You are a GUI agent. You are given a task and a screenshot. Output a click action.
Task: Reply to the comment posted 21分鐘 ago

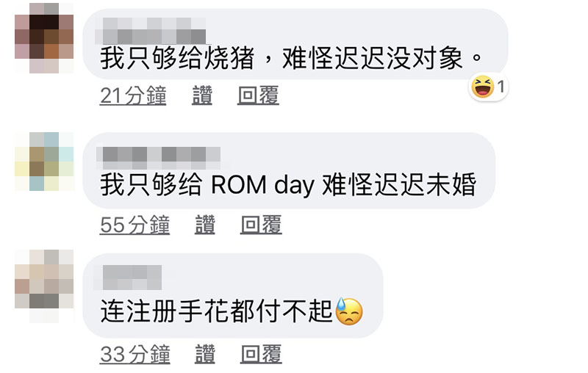pyautogui.click(x=259, y=95)
